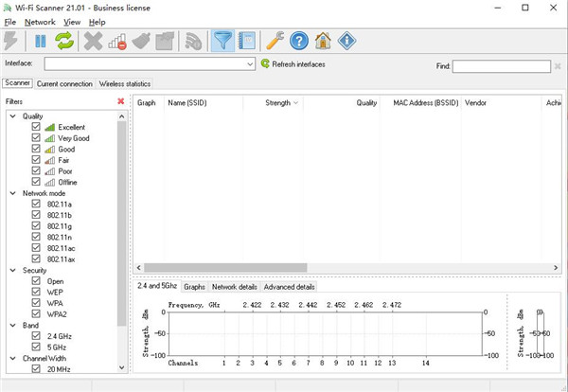Open the Interface dropdown list
568x392 pixels.
pyautogui.click(x=250, y=64)
